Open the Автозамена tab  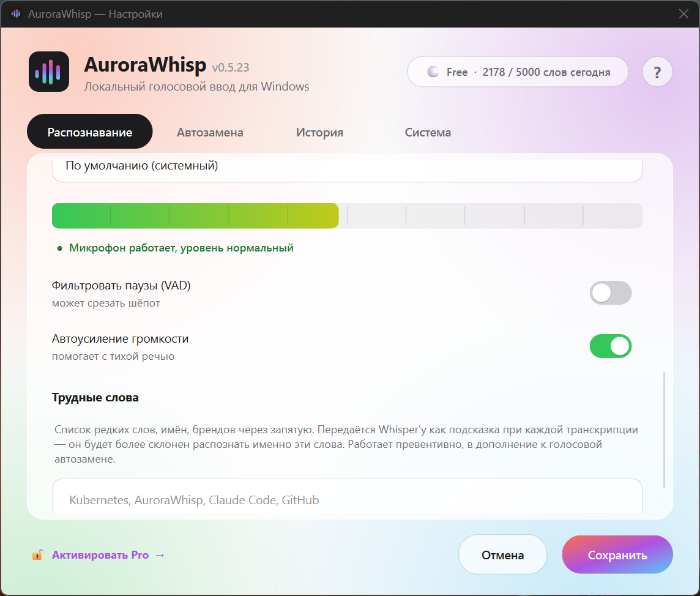pyautogui.click(x=210, y=133)
